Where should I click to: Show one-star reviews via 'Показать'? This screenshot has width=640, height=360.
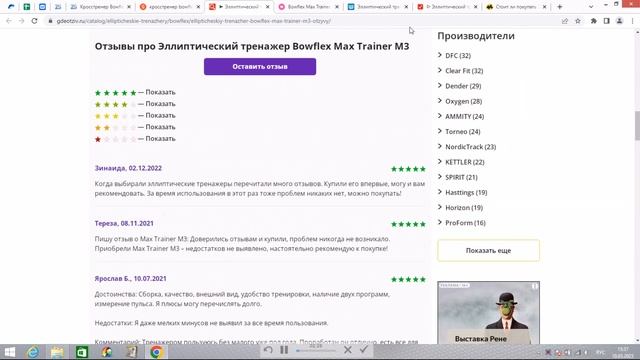160,138
